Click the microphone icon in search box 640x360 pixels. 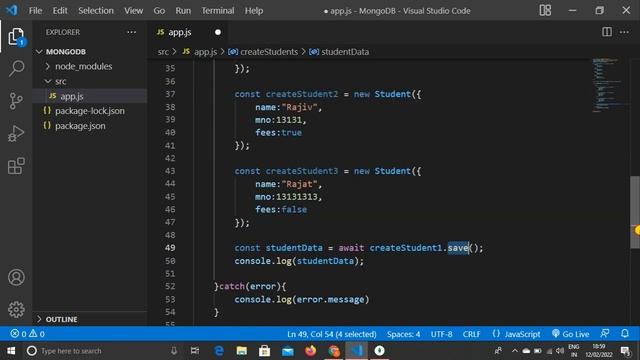[174, 351]
